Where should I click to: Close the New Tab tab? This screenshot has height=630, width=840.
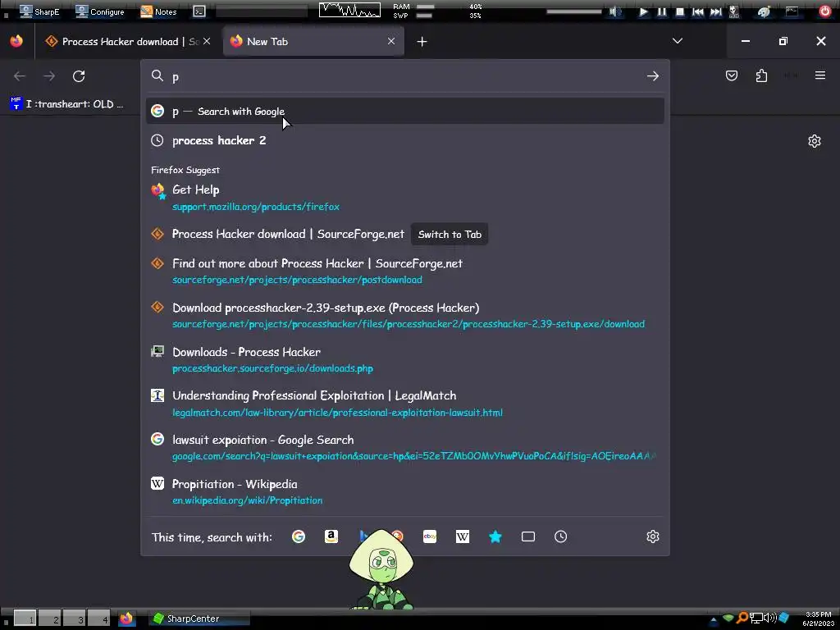click(x=391, y=41)
